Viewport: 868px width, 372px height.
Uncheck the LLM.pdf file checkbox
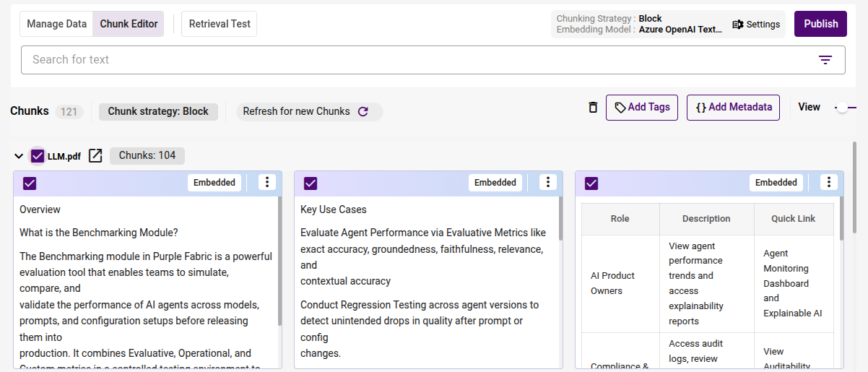pyautogui.click(x=38, y=156)
